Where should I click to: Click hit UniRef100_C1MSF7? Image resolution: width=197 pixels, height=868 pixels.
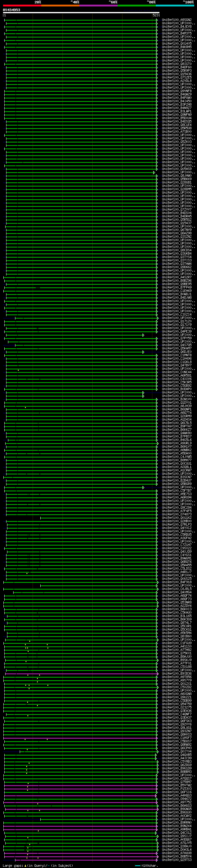[177, 738]
